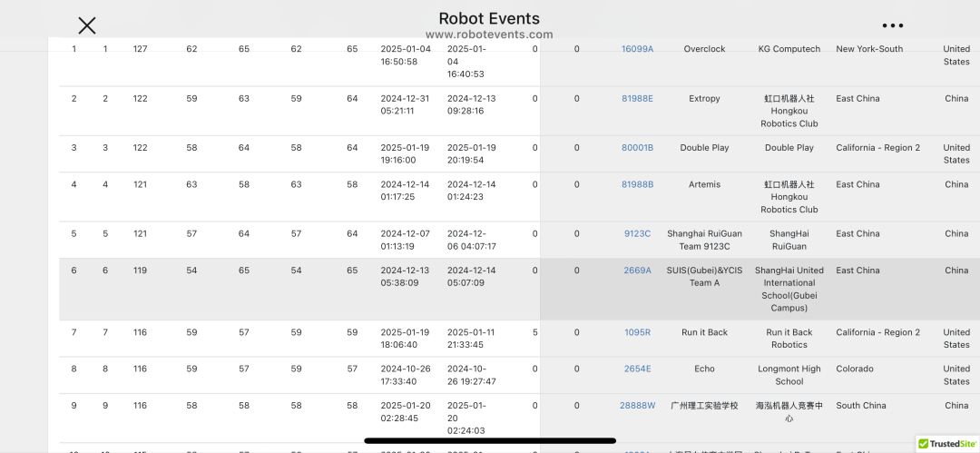Select region New York-South
Image resolution: width=980 pixels, height=453 pixels.
pos(869,49)
